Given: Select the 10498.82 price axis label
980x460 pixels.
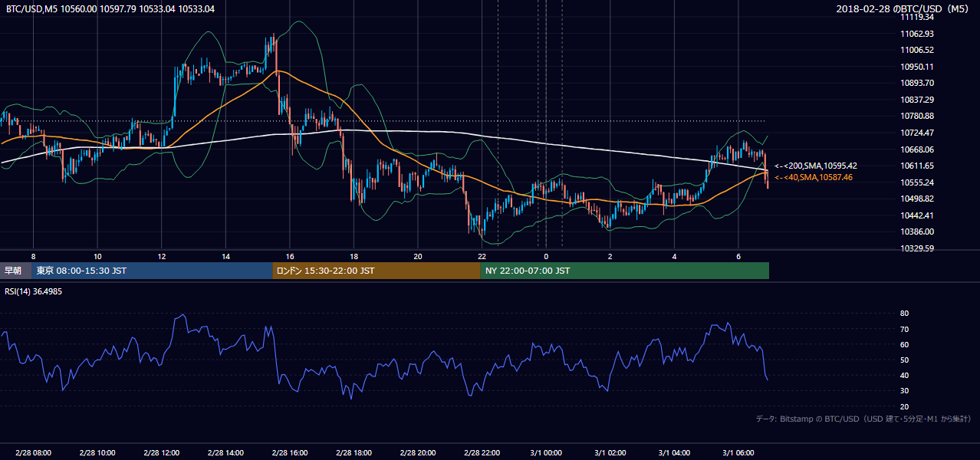Looking at the screenshot, I should click(x=917, y=199).
